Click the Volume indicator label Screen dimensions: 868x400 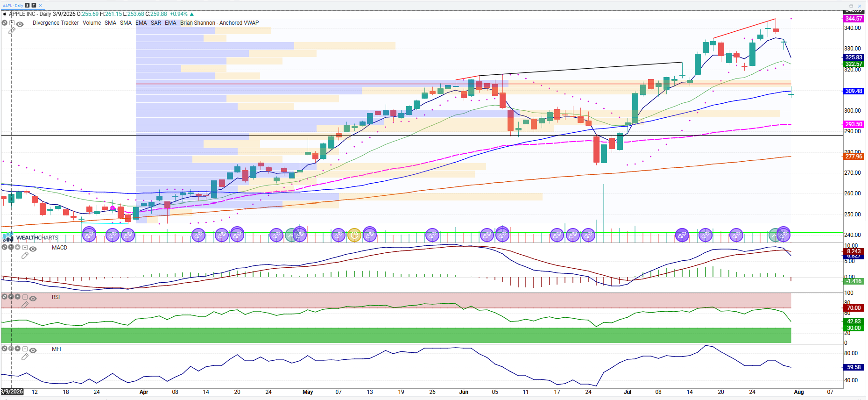pyautogui.click(x=92, y=23)
